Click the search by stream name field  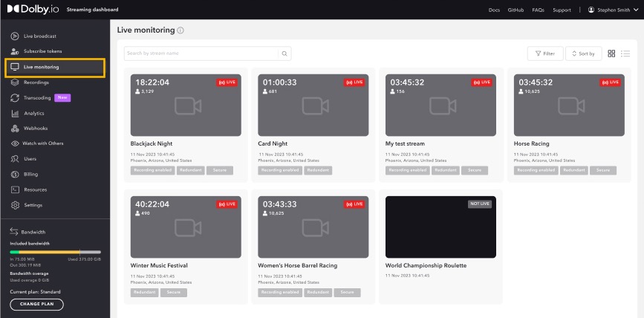click(x=201, y=53)
